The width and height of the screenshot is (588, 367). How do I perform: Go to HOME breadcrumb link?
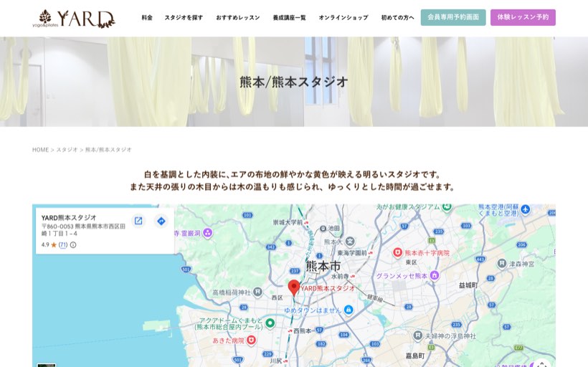[x=40, y=150]
